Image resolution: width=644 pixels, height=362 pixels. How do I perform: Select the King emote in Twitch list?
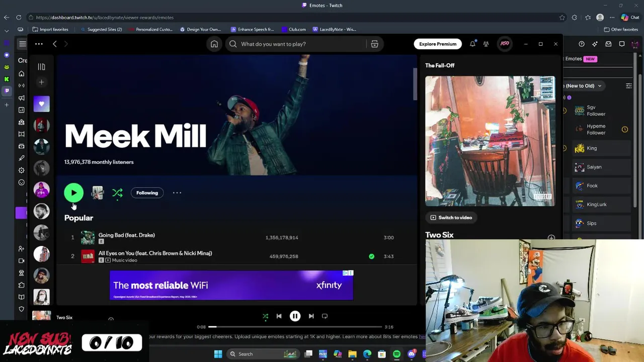click(x=602, y=148)
